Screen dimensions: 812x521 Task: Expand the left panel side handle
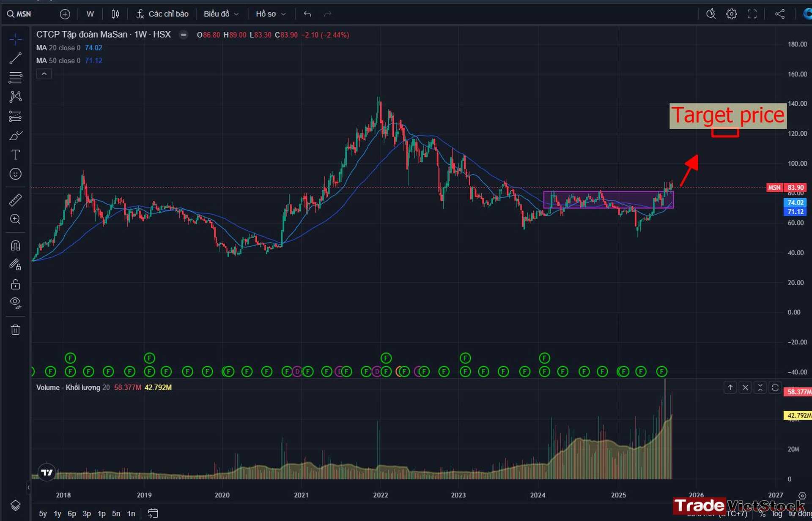(x=28, y=488)
